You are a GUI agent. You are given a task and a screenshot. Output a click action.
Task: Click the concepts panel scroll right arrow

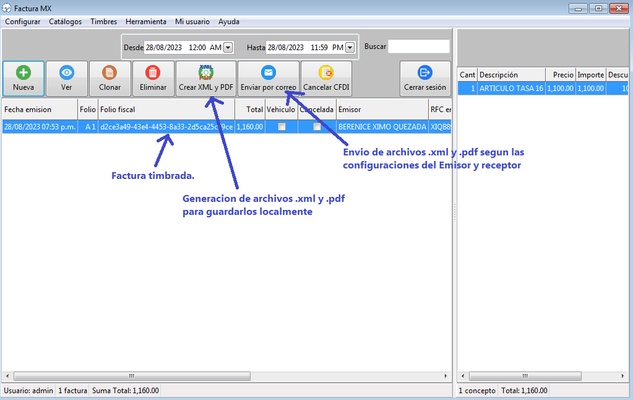[x=623, y=376]
